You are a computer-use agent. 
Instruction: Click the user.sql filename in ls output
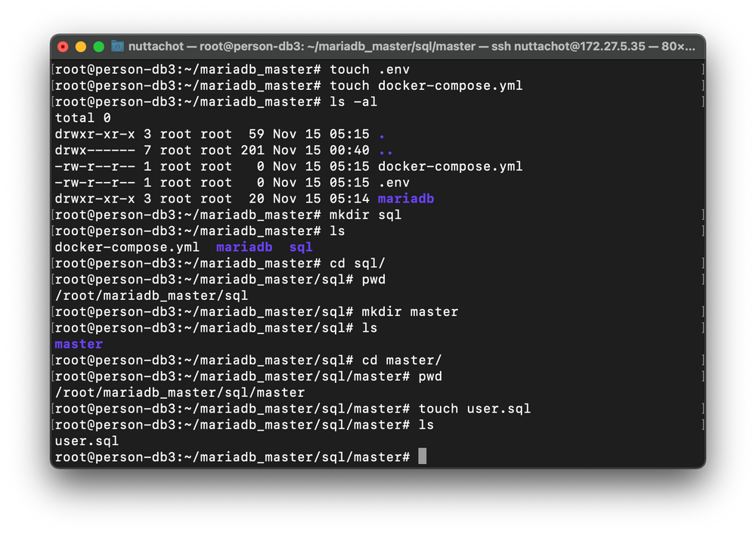click(85, 441)
